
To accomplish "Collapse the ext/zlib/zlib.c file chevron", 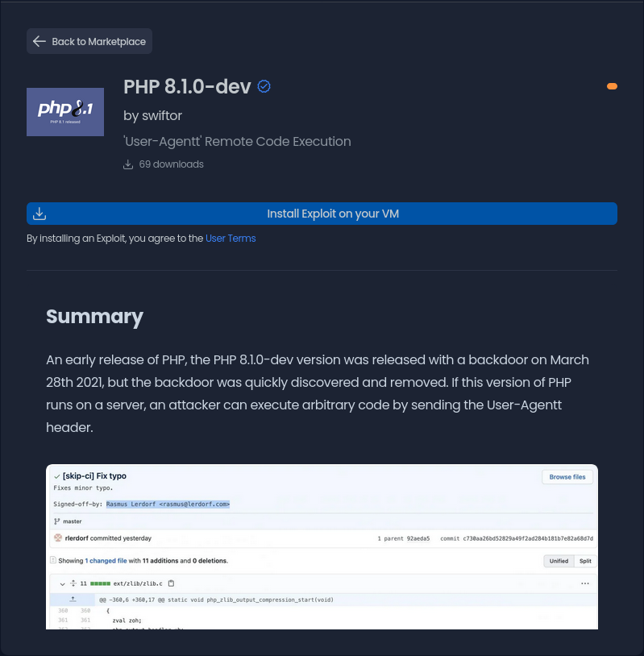I will click(62, 583).
